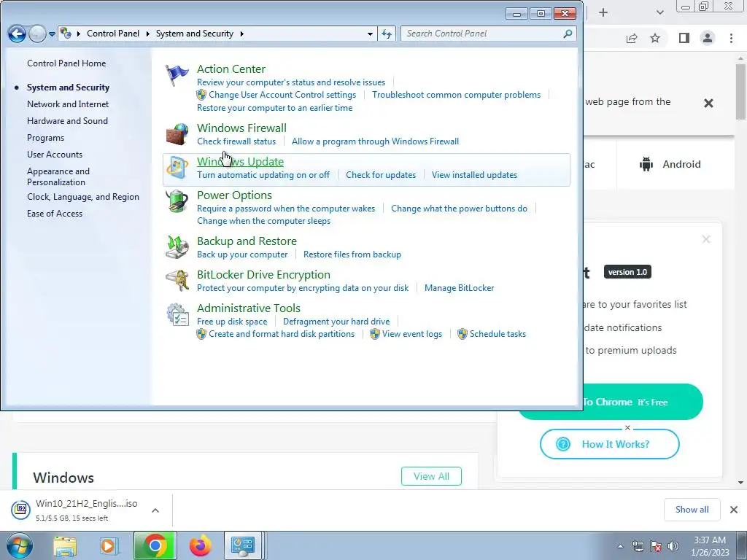Select the Control Panel taskbar button

tap(243, 545)
